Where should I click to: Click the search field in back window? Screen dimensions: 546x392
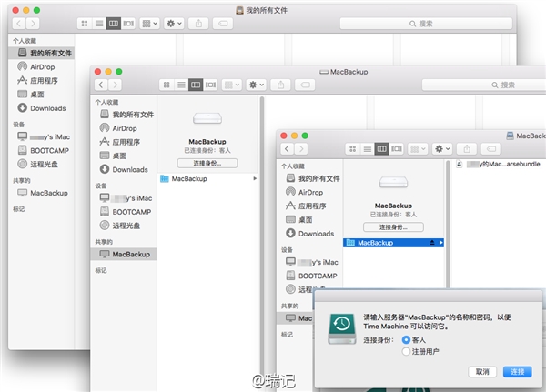426,24
